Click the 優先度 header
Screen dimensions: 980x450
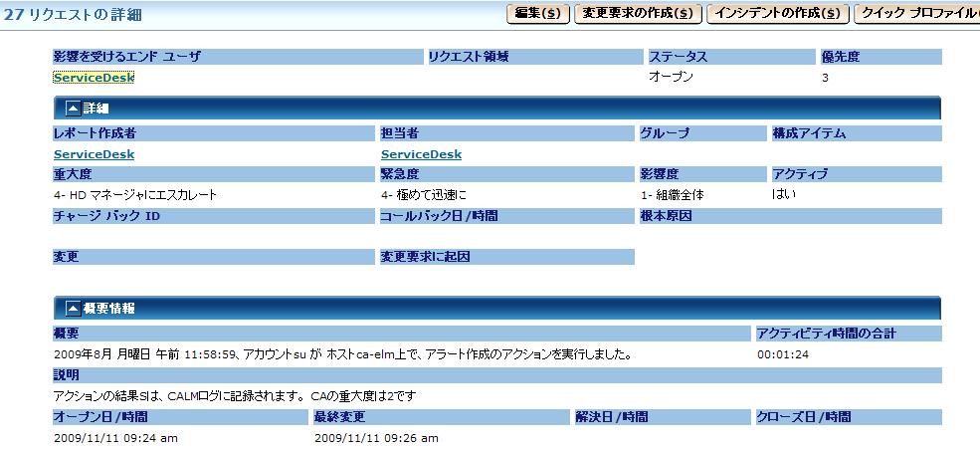(x=881, y=57)
